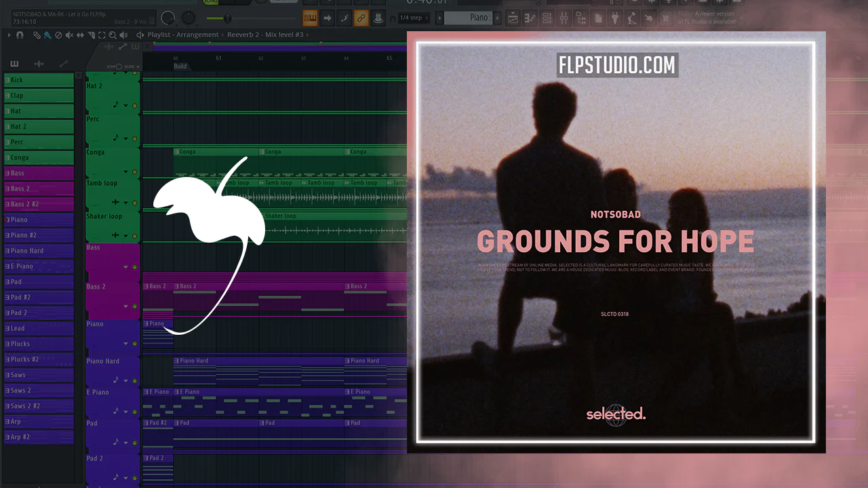Viewport: 868px width, 488px height.
Task: Mute the Conga playlist track
Action: coord(135,171)
